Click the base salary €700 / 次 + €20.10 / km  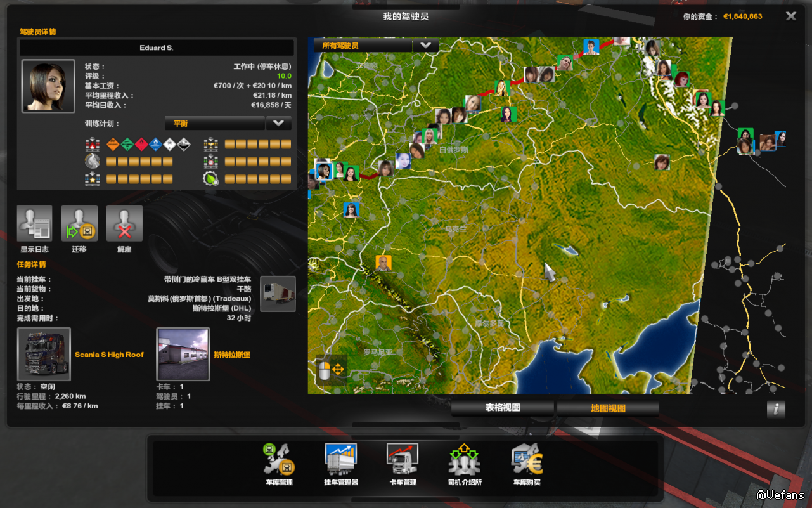pyautogui.click(x=252, y=86)
